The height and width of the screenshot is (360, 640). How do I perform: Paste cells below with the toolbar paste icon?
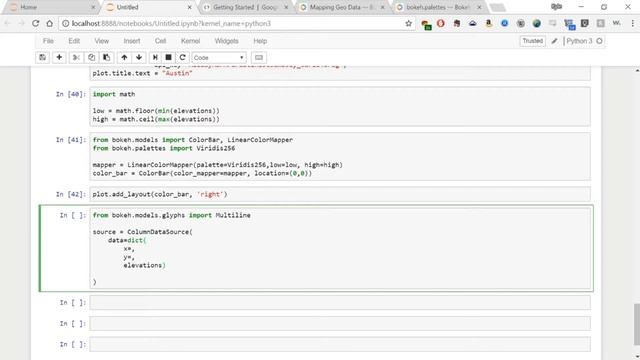click(107, 58)
